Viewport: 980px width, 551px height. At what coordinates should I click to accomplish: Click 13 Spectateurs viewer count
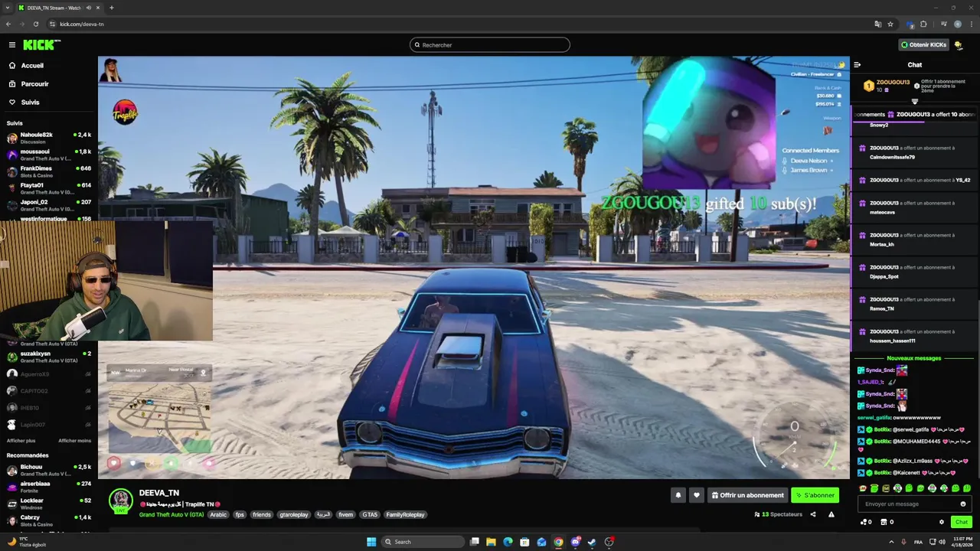click(x=779, y=514)
